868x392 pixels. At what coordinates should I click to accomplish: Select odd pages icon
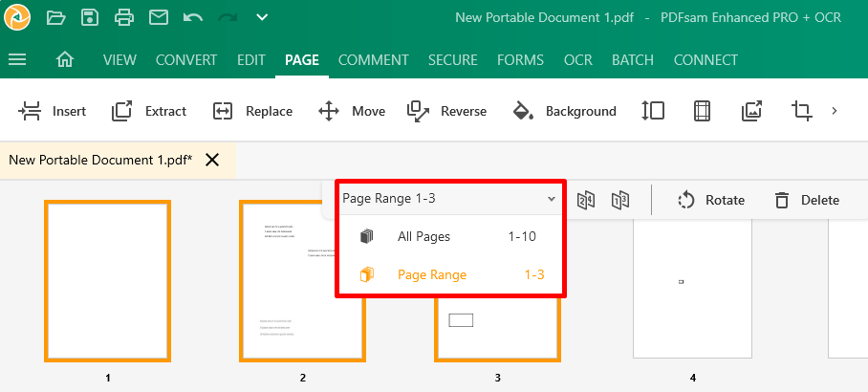(x=620, y=200)
